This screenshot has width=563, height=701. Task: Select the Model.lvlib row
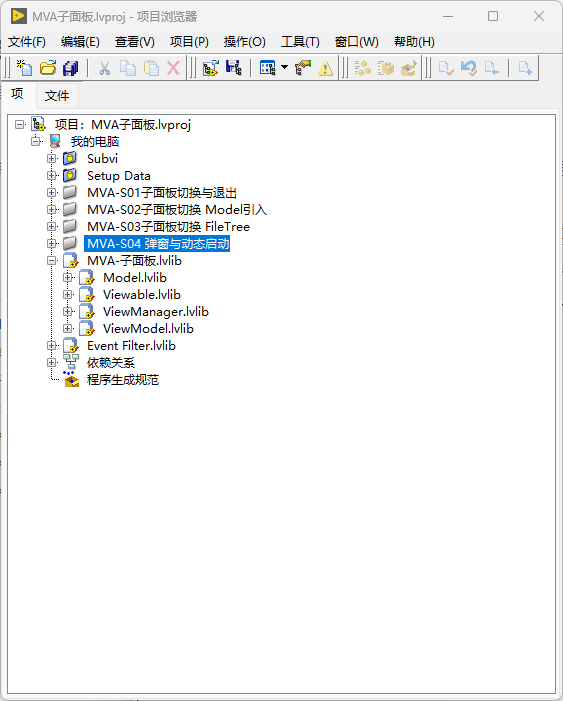(x=135, y=278)
